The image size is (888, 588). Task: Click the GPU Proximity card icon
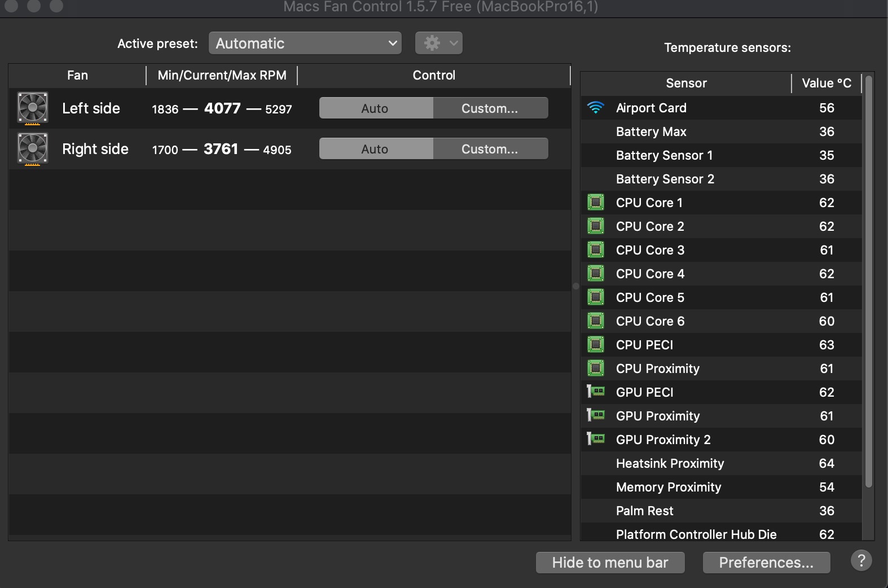click(x=596, y=415)
